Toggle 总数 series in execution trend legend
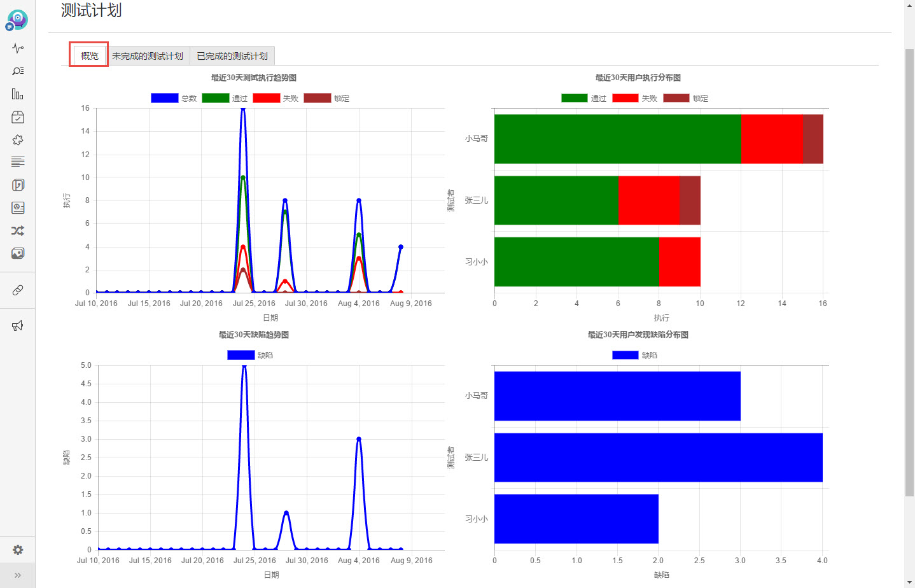Image resolution: width=915 pixels, height=588 pixels. click(x=174, y=98)
